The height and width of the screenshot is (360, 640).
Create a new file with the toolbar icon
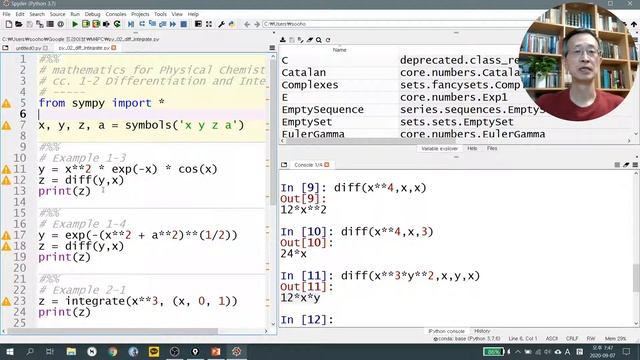pyautogui.click(x=9, y=24)
